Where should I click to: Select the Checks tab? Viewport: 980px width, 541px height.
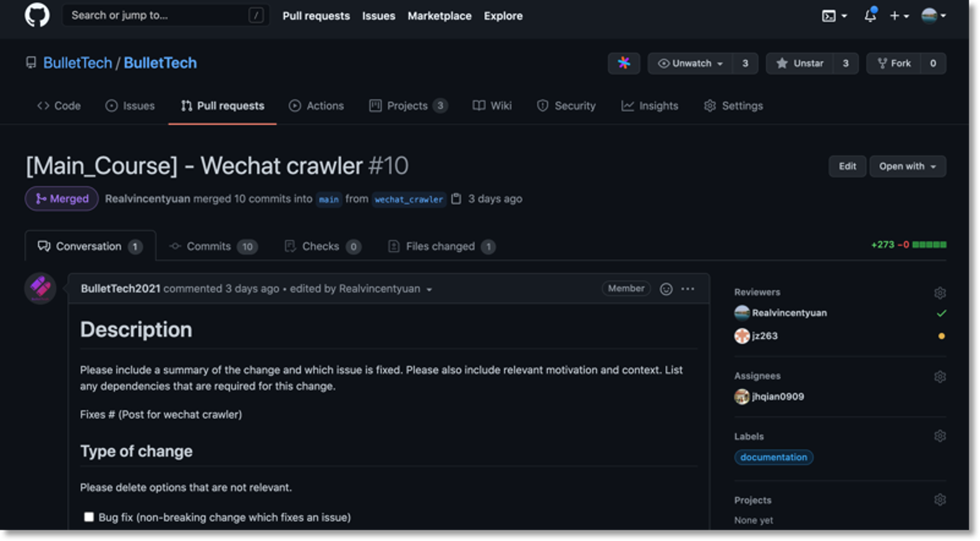point(322,246)
